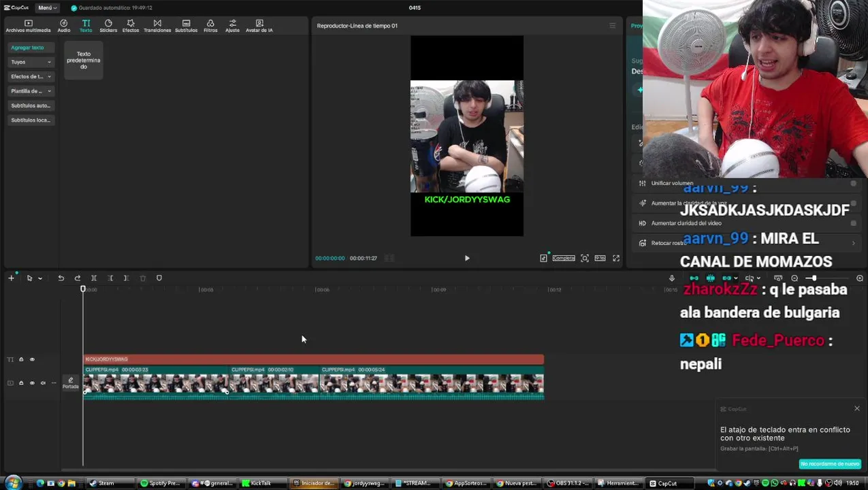Toggle the main track magnet

[x=694, y=278]
